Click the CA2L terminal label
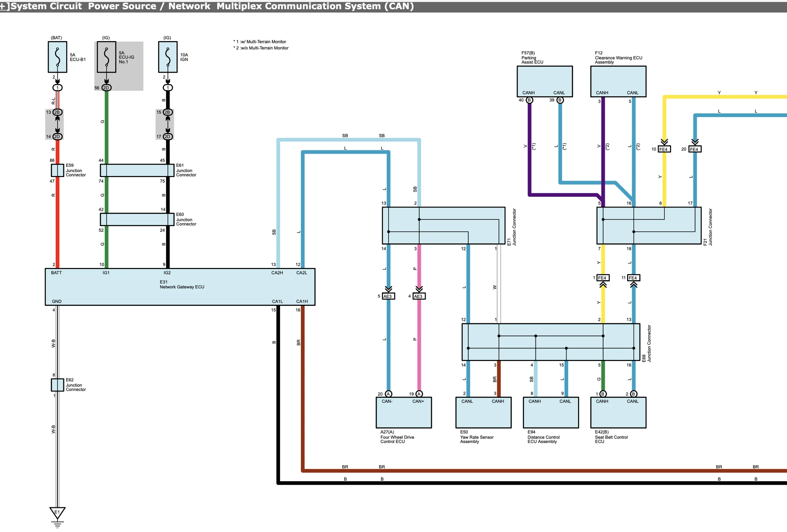787x532 pixels. pyautogui.click(x=302, y=273)
